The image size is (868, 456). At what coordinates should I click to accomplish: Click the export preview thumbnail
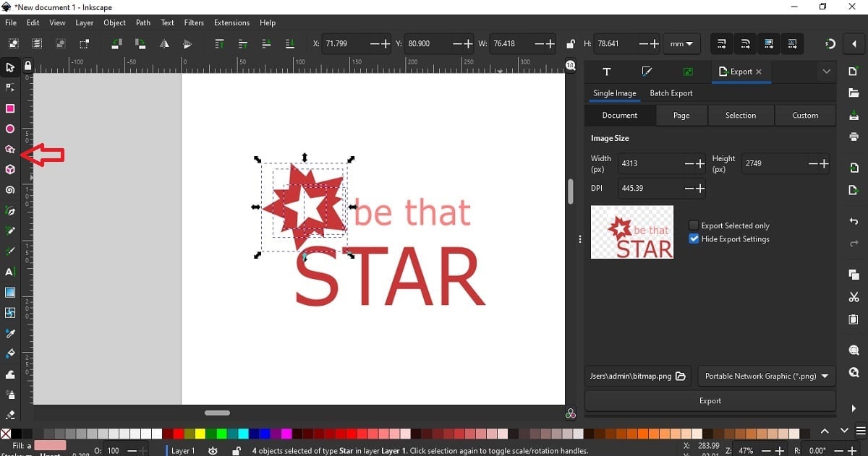pos(631,231)
